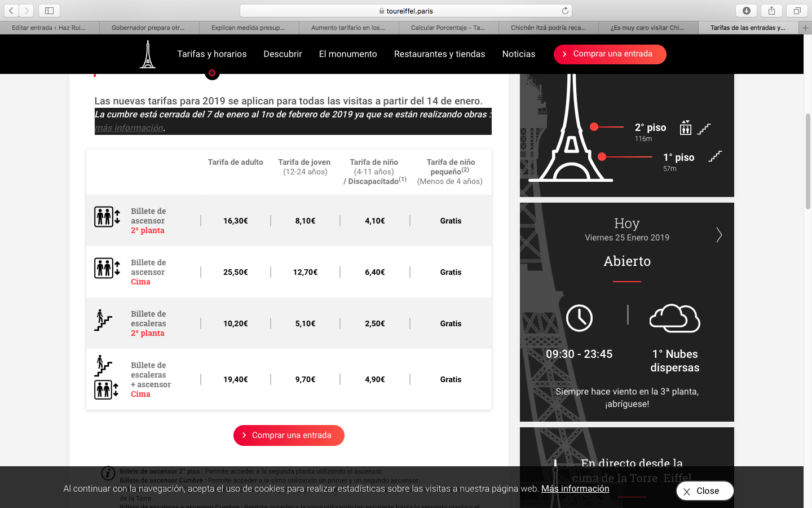Click the Safari forward arrow button
The width and height of the screenshot is (812, 508).
[x=27, y=10]
